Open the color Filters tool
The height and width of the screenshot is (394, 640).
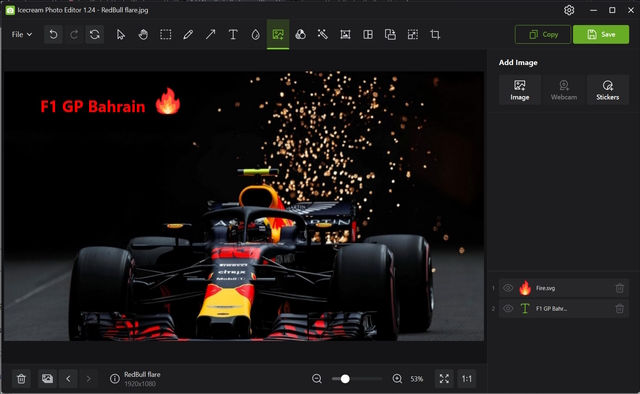[x=300, y=35]
